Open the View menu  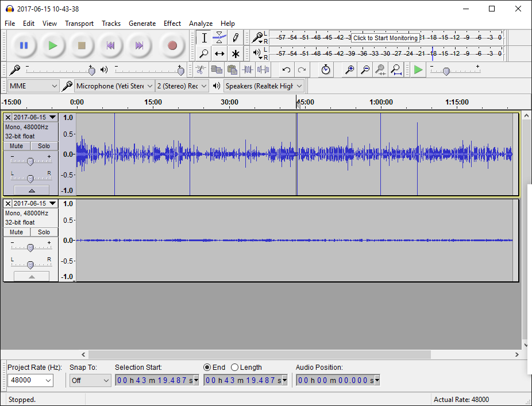click(49, 24)
